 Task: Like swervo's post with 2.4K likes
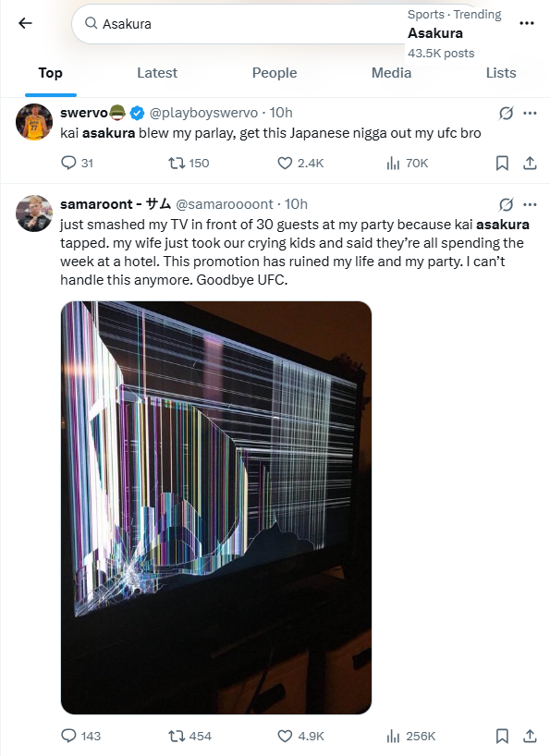(x=300, y=163)
